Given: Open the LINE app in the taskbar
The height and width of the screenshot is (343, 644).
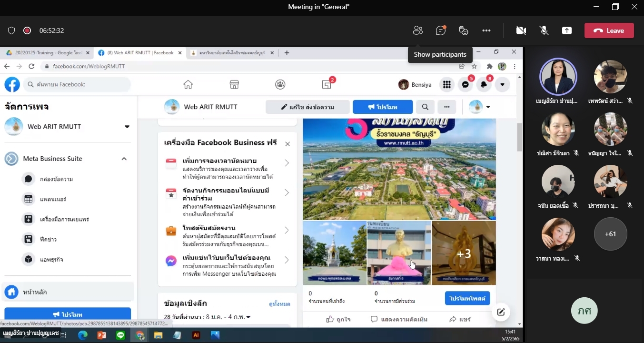Looking at the screenshot, I should (120, 335).
